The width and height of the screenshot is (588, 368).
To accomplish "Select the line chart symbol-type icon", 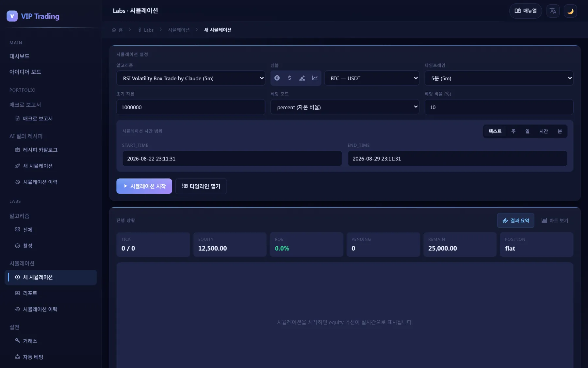I will [315, 78].
